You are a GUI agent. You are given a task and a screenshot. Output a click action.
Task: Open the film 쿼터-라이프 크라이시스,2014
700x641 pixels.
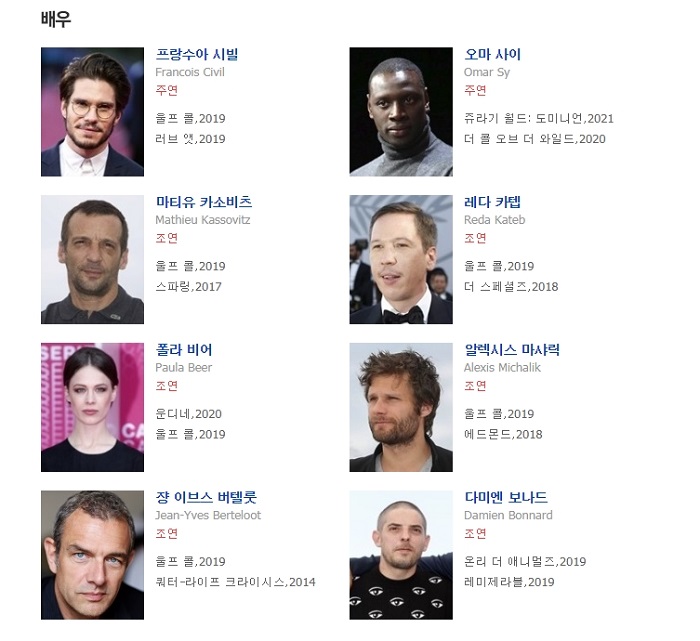coord(235,582)
